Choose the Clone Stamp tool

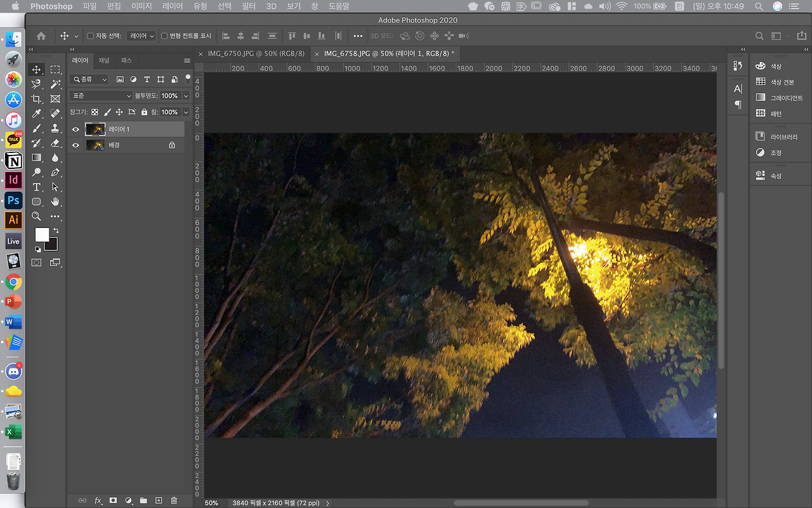(55, 128)
